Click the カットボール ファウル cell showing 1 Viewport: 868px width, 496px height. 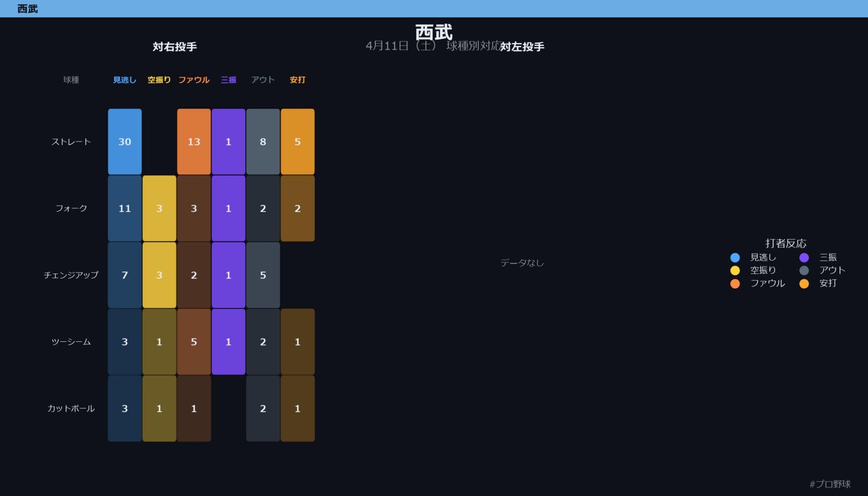tap(194, 408)
